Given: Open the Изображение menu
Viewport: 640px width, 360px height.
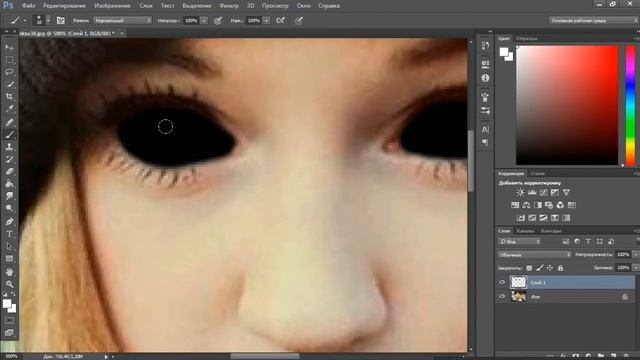Looking at the screenshot, I should [112, 6].
